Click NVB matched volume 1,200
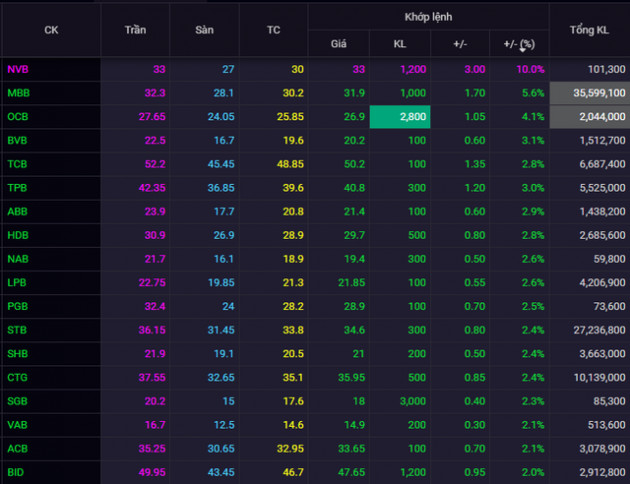Viewport: 630px width, 484px height. 413,69
